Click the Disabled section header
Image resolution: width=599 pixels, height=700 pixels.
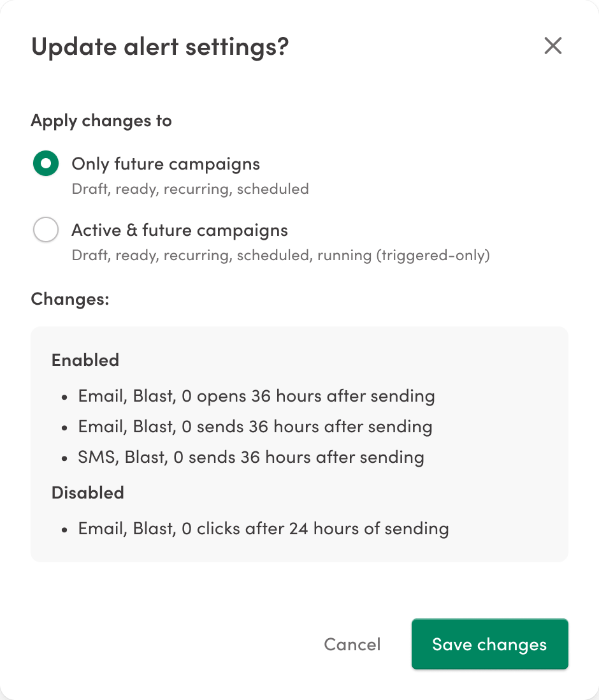(x=87, y=492)
